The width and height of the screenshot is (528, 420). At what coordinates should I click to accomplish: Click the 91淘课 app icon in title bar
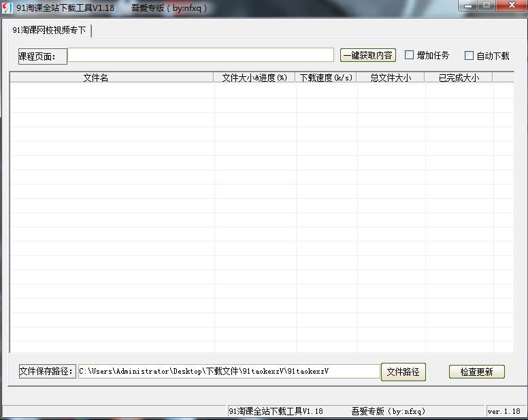coord(7,7)
